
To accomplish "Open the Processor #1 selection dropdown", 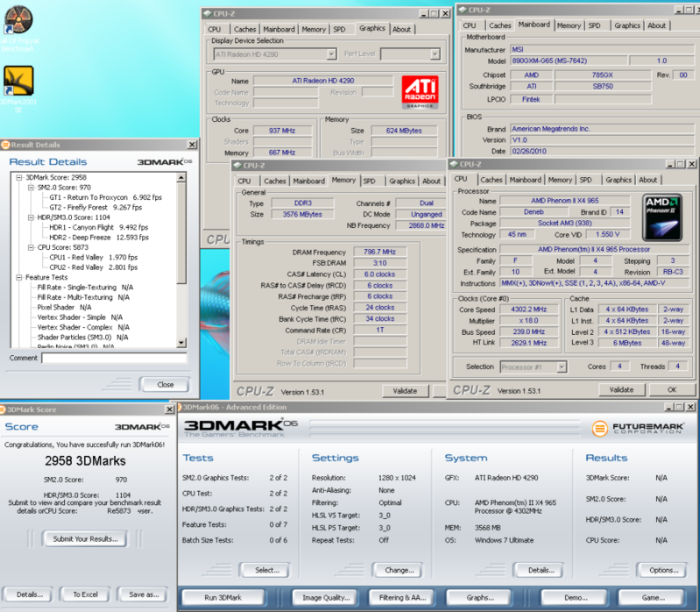I will (x=562, y=366).
